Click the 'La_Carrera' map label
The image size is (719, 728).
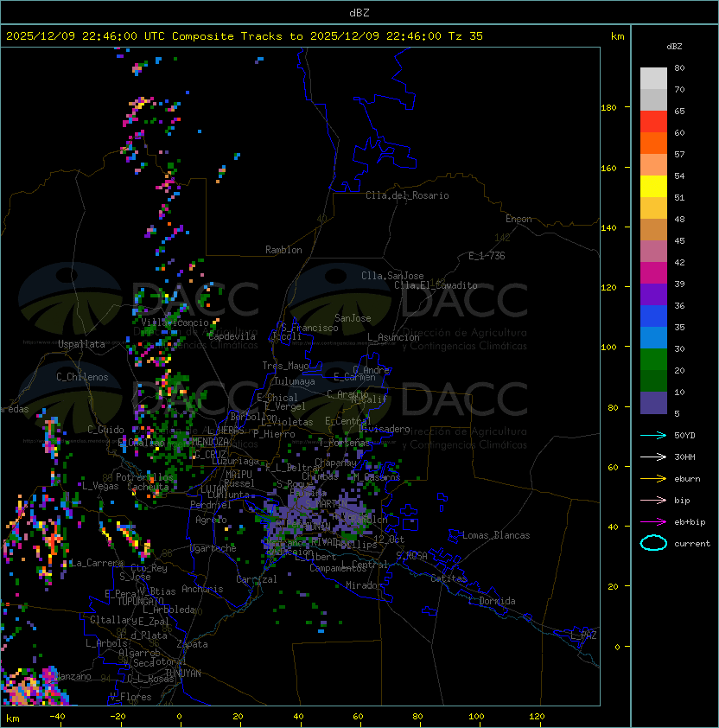tap(97, 563)
